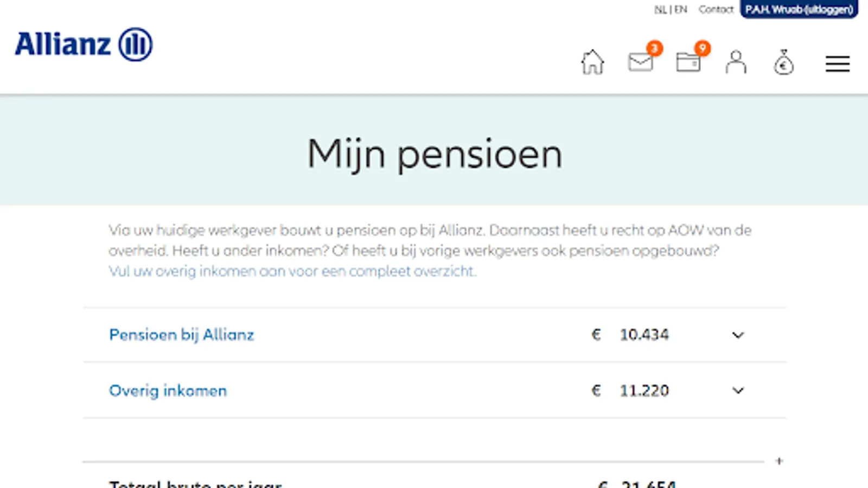The image size is (868, 488).
Task: Click the Allianz logo
Action: (84, 44)
